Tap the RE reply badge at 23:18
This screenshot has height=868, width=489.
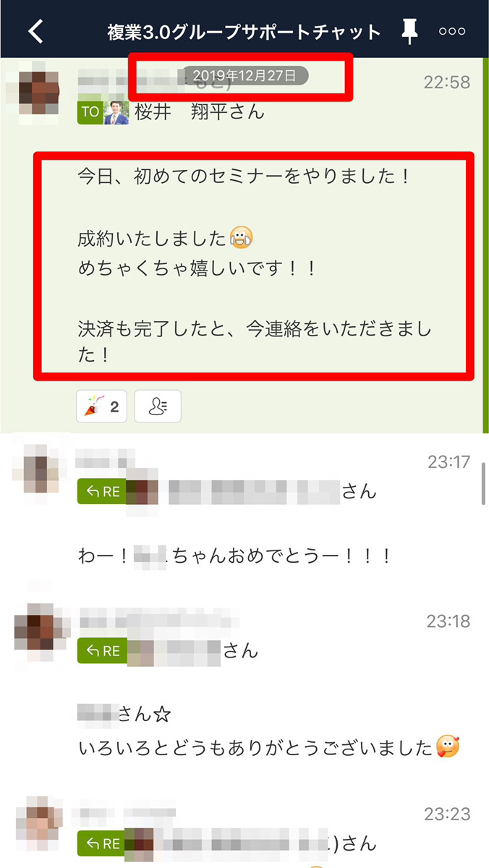pyautogui.click(x=102, y=650)
